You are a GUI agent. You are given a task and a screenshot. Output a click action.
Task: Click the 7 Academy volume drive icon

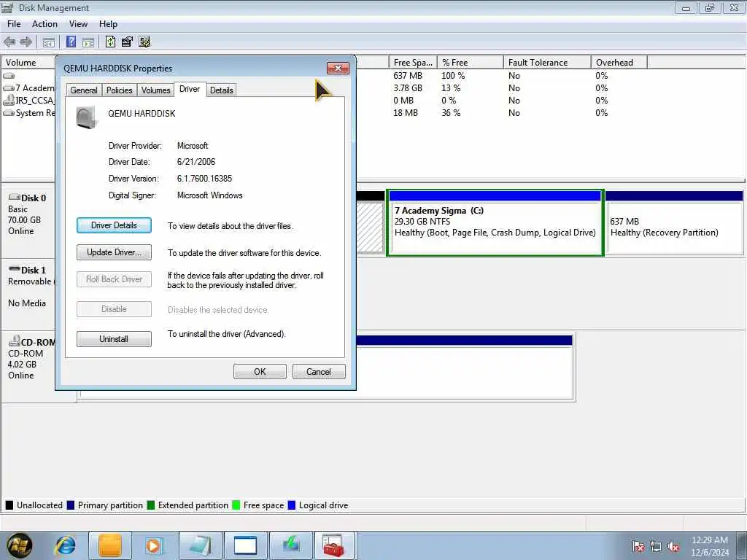9,88
